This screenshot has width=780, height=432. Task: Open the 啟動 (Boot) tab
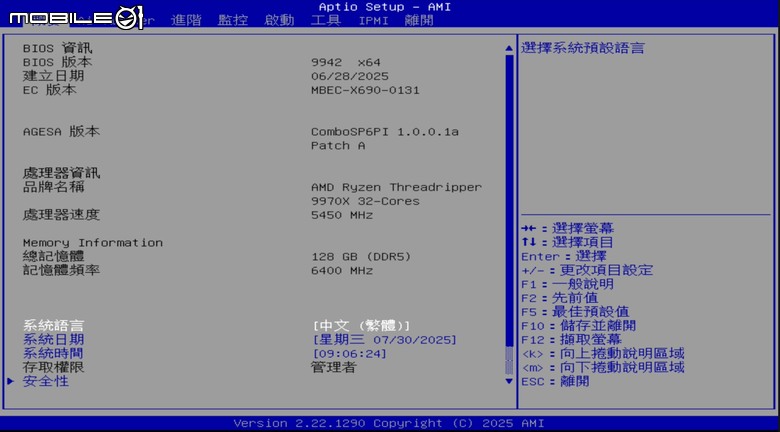[x=279, y=20]
